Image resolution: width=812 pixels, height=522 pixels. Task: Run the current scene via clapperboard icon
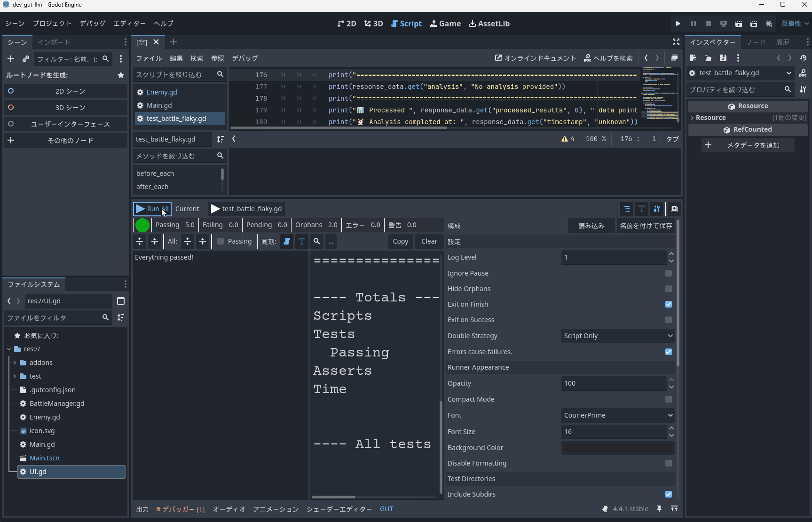pyautogui.click(x=739, y=24)
